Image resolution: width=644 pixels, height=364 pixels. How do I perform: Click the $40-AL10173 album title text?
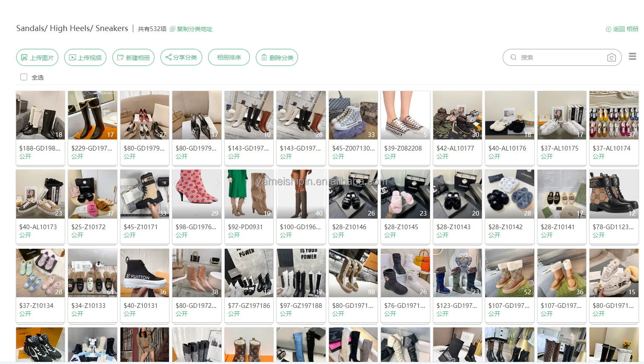point(38,227)
